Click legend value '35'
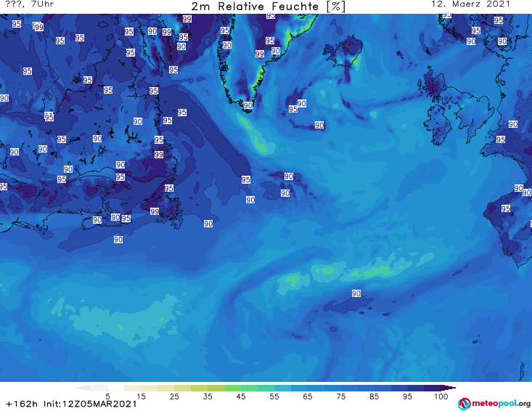 (x=208, y=396)
